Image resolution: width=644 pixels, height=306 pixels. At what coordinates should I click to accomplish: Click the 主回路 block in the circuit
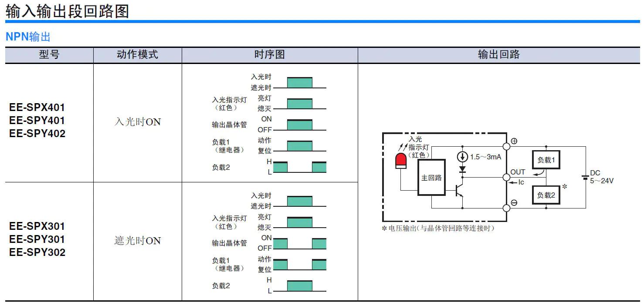431,178
